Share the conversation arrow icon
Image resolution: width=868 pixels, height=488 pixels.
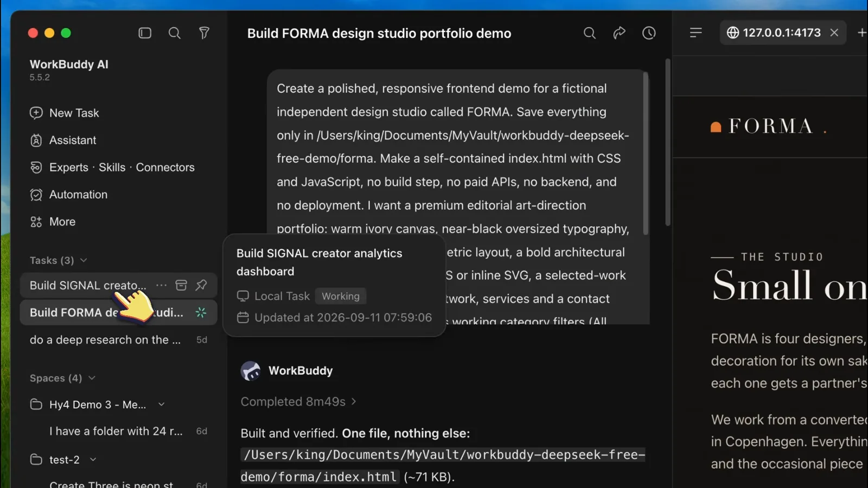pos(619,33)
